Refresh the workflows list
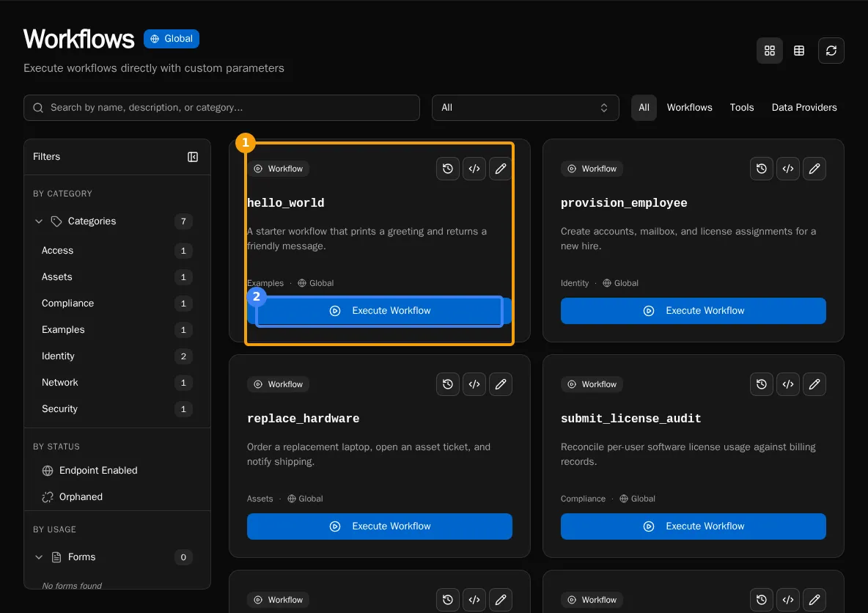Viewport: 868px width, 613px height. pyautogui.click(x=831, y=51)
